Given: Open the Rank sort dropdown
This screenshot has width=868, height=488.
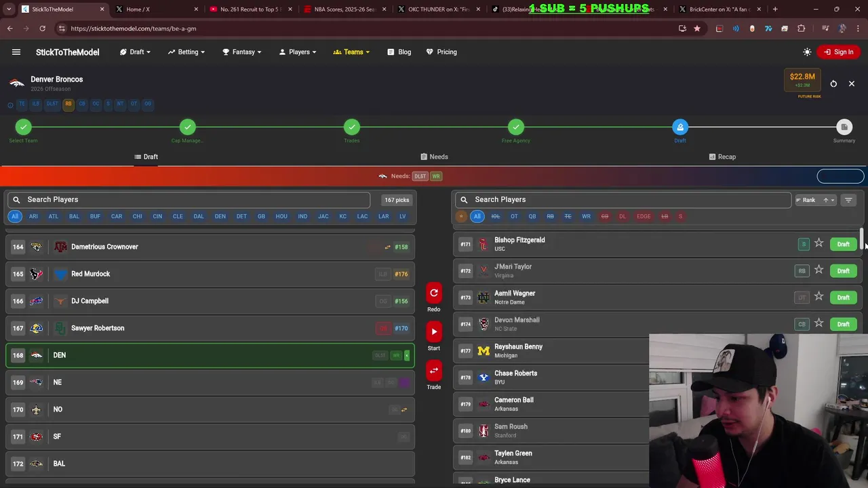Looking at the screenshot, I should (x=816, y=200).
